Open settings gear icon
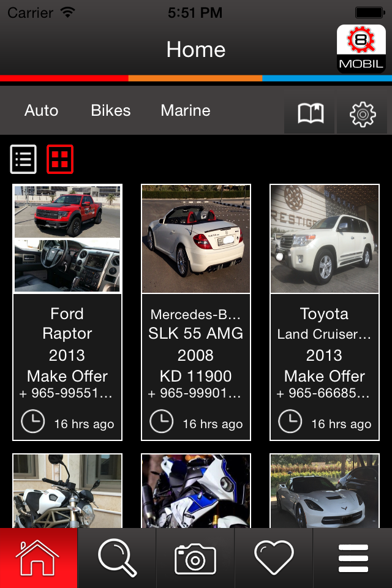 coord(363,114)
